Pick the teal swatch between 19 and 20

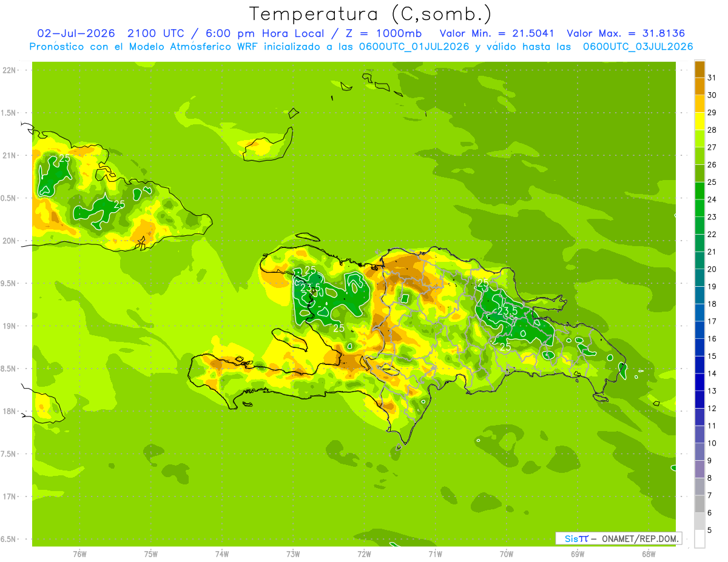point(699,278)
